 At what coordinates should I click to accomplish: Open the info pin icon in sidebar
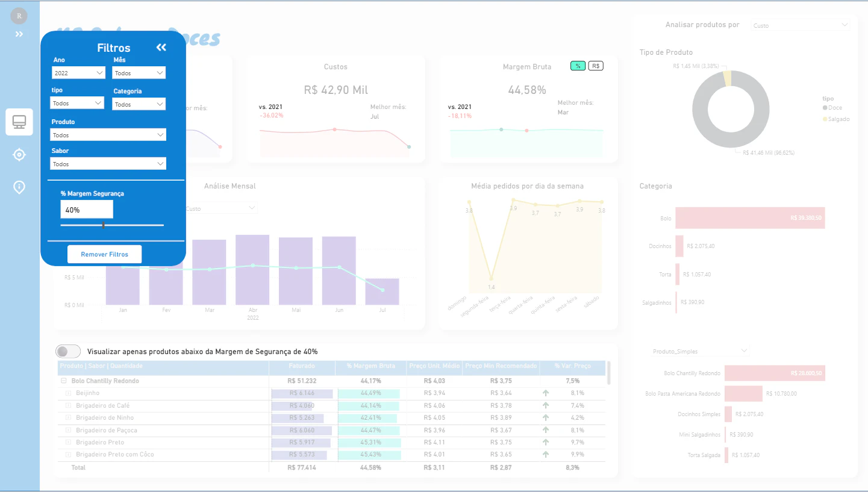(19, 187)
